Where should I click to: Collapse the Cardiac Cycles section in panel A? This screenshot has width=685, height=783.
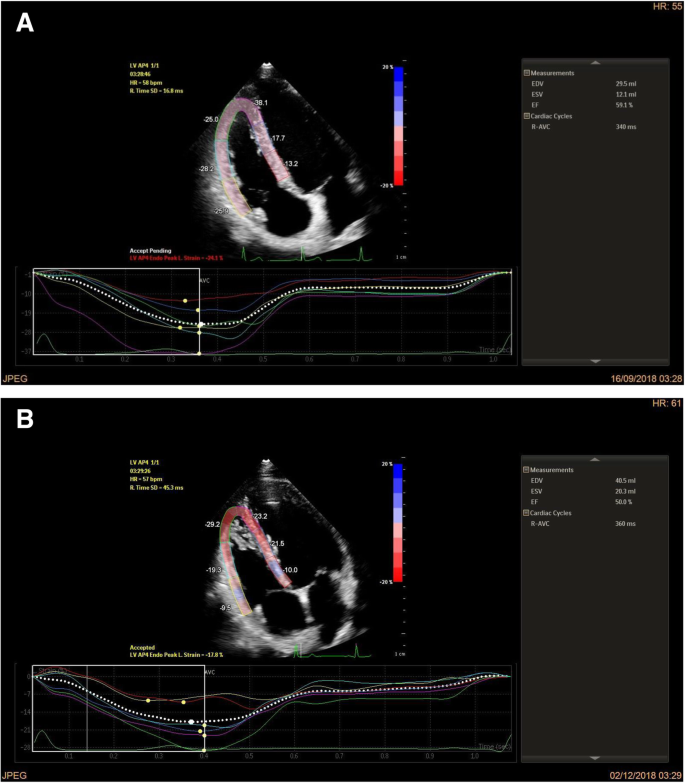(x=526, y=116)
